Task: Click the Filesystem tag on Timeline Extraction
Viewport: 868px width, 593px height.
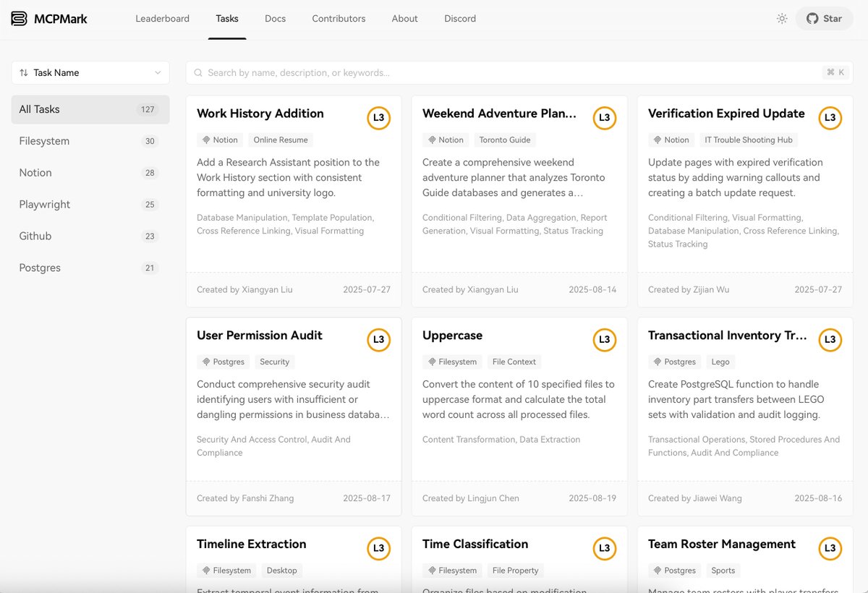Action: click(x=227, y=571)
